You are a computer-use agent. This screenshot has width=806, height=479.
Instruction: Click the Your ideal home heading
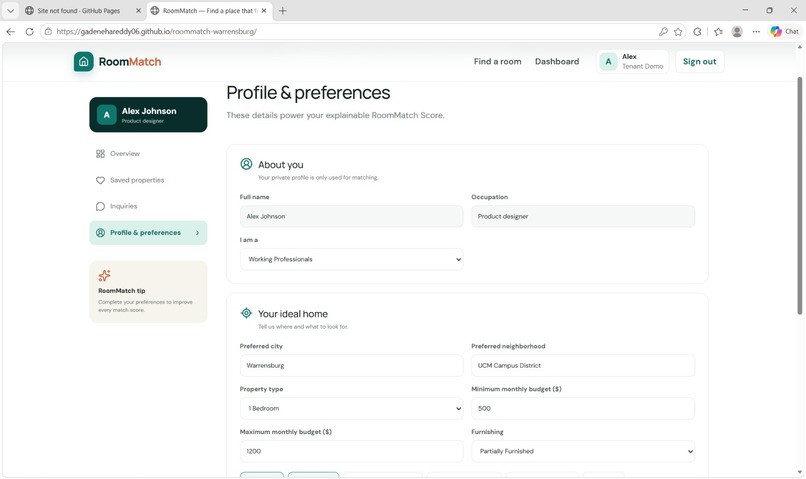click(x=292, y=314)
